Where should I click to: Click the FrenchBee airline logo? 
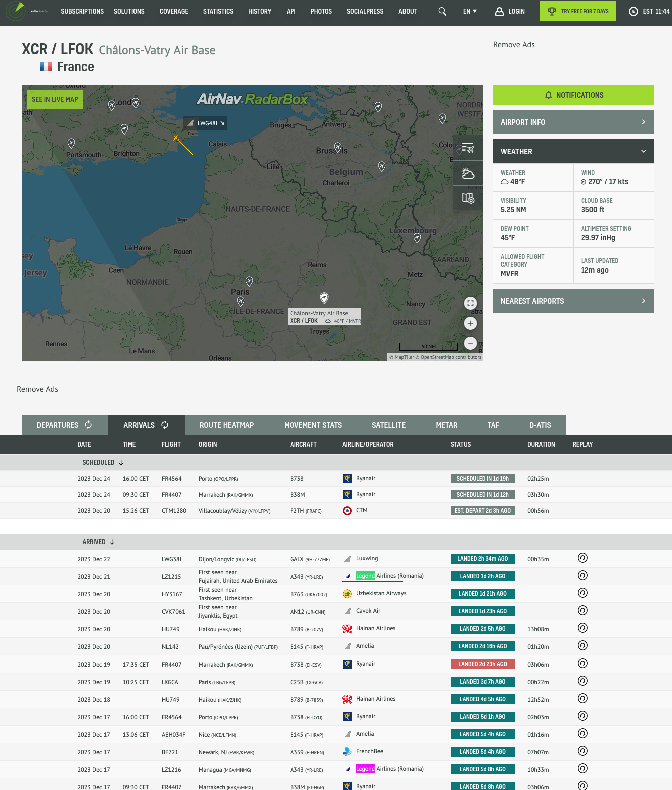347,751
